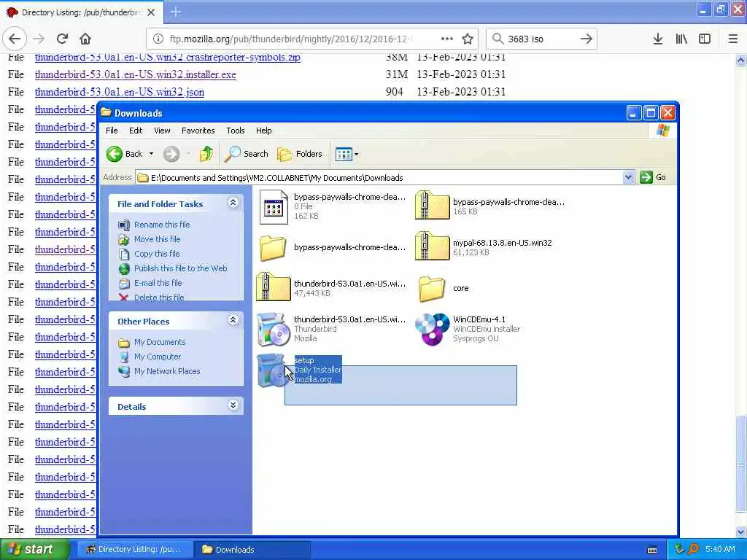Open the crashreporter-symbols.zip link

click(x=168, y=58)
